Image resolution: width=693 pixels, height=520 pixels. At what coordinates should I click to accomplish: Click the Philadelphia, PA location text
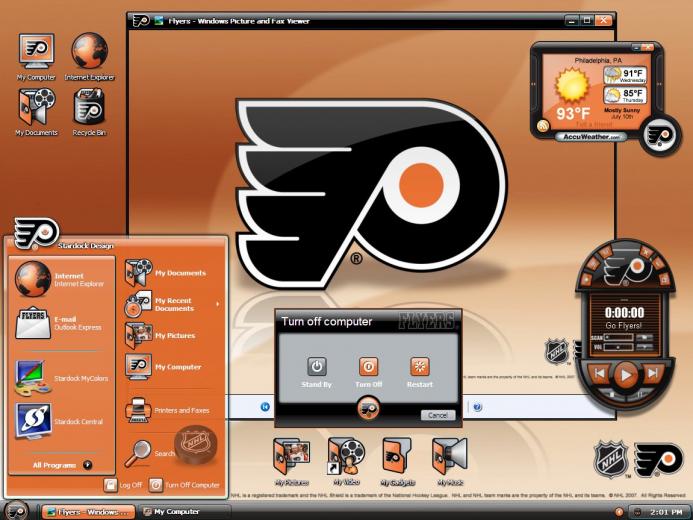click(598, 60)
